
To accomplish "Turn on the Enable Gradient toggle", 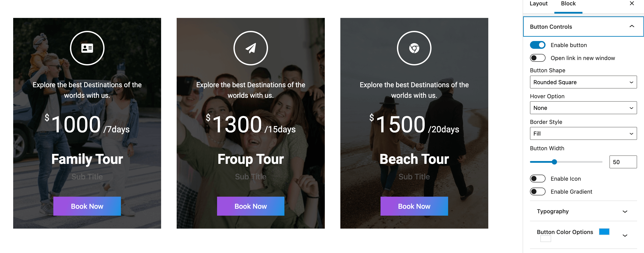I will click(538, 191).
